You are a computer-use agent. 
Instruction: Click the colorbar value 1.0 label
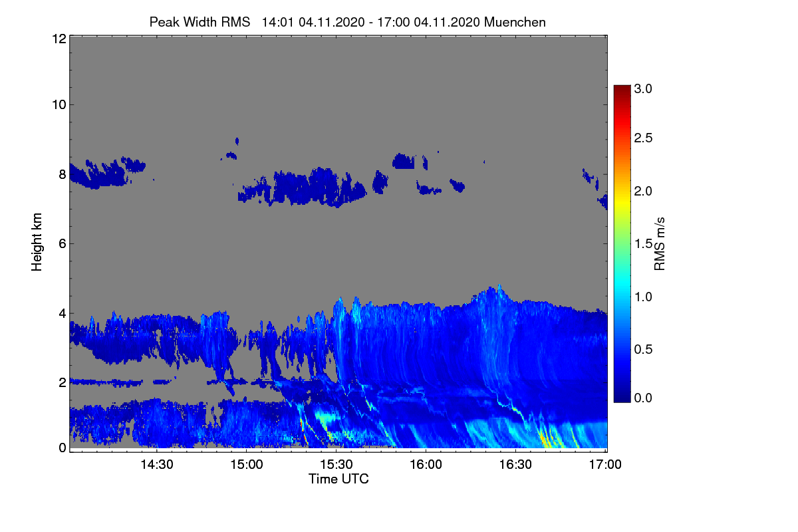[643, 297]
